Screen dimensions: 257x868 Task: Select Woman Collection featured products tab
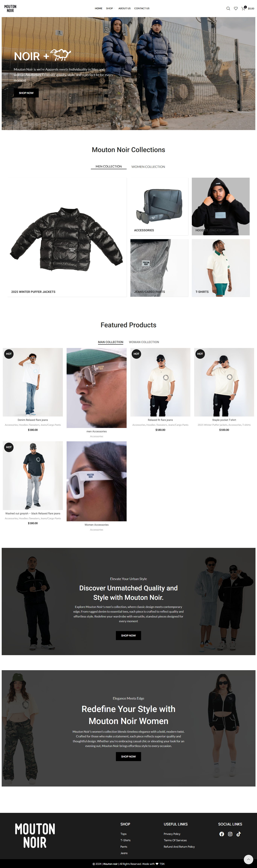click(x=144, y=342)
